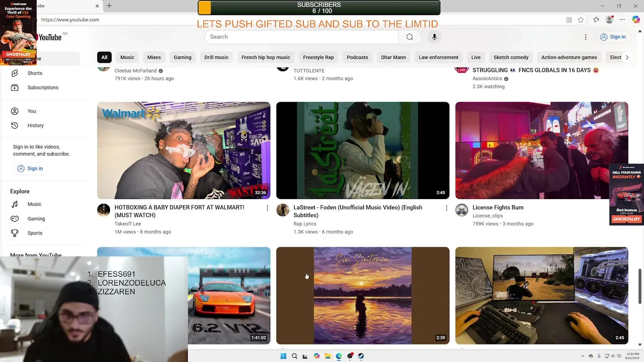Open Edge split screen icon

pyautogui.click(x=569, y=20)
